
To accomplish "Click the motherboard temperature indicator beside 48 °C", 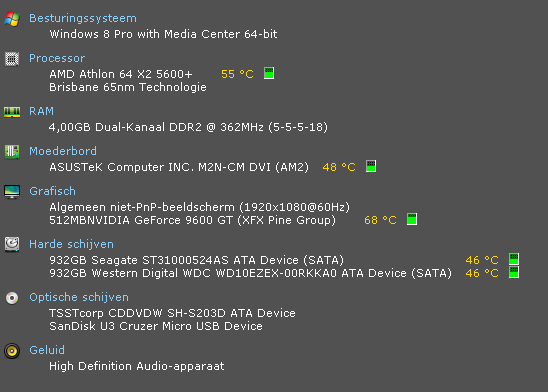I will pyautogui.click(x=371, y=166).
